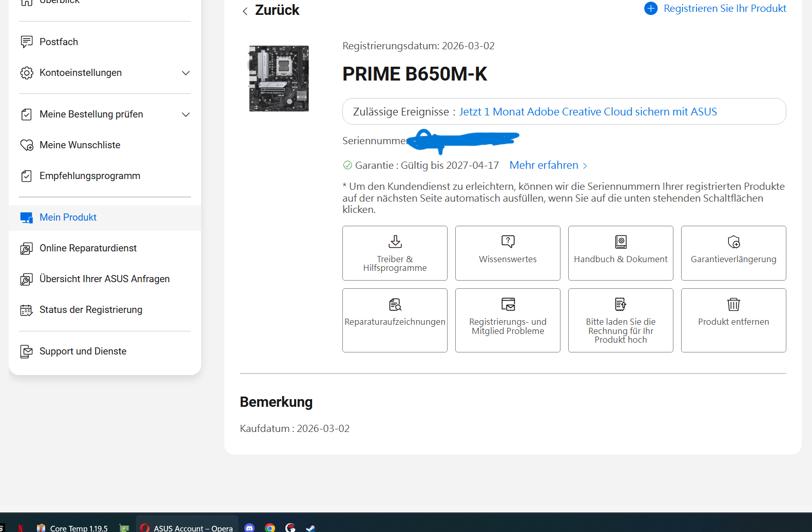Open the Adobe Creative Cloud offer link
This screenshot has width=812, height=532.
588,112
